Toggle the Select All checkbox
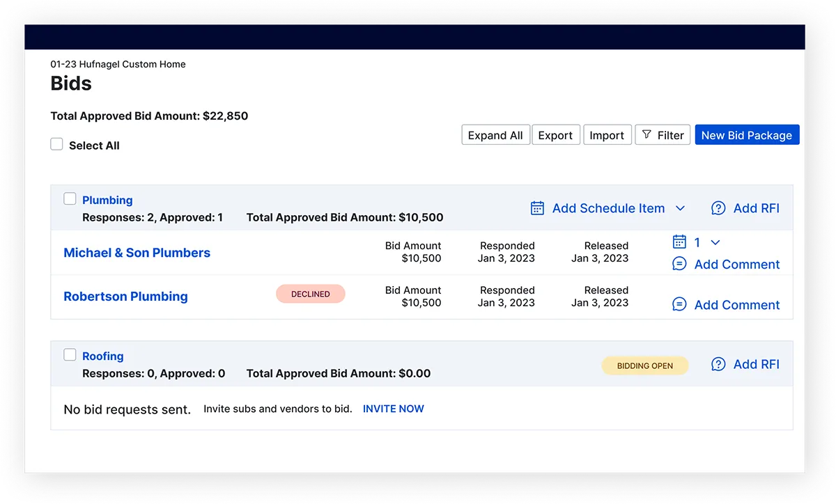This screenshot has width=836, height=504. (57, 145)
